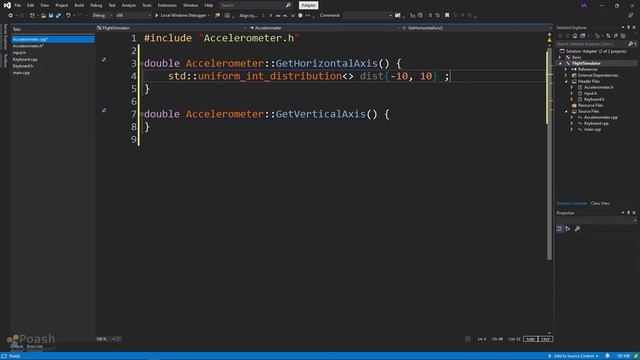The width and height of the screenshot is (640, 360).
Task: Open the Build menu
Action: click(79, 5)
